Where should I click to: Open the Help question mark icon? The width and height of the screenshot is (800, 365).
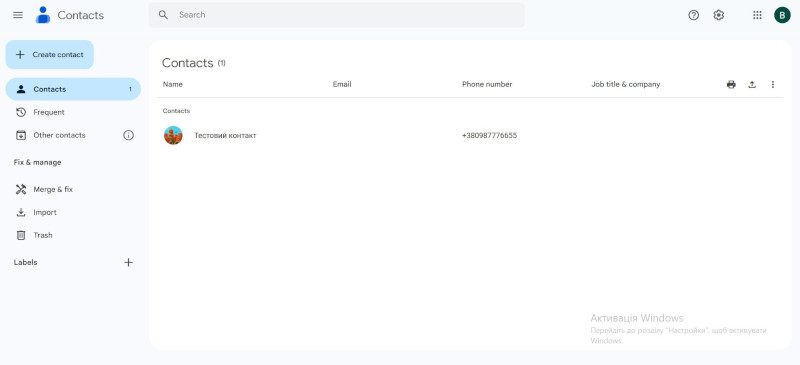pos(693,15)
